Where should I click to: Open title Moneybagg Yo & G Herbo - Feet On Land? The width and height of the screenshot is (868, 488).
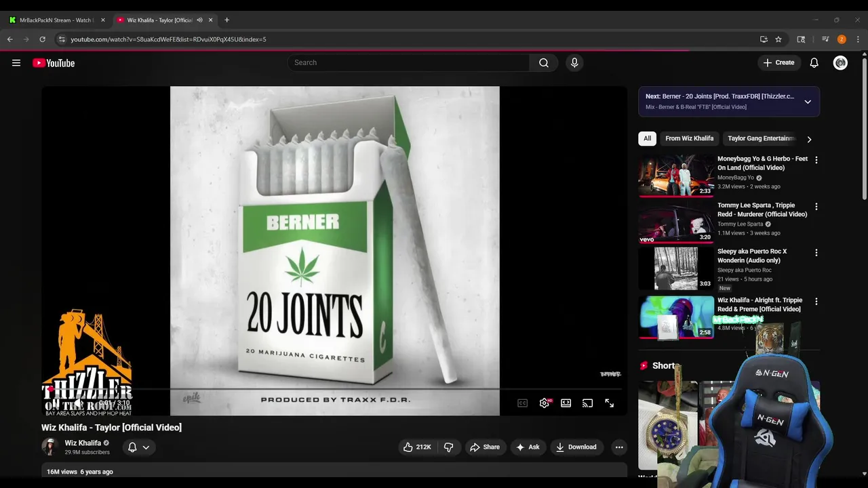tap(762, 163)
